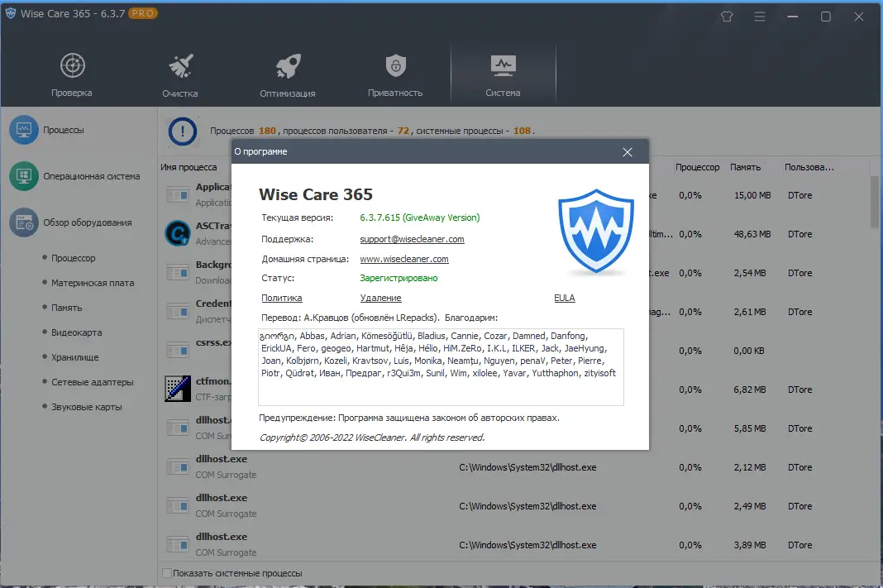The height and width of the screenshot is (588, 883).
Task: Click the Credential process row icon
Action: tap(178, 312)
